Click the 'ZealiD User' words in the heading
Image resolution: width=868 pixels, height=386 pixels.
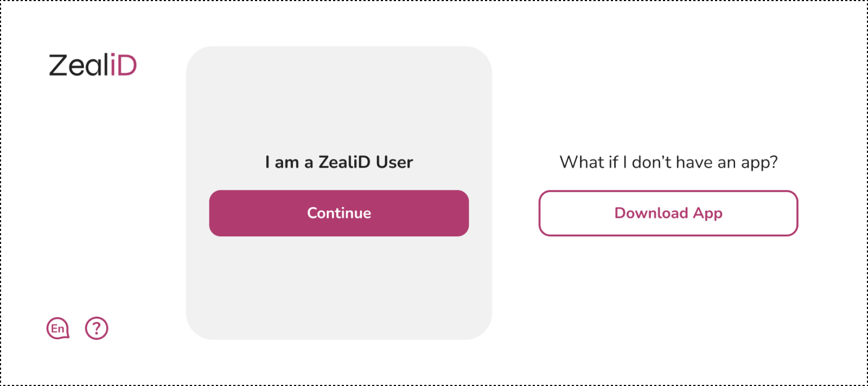[x=366, y=162]
